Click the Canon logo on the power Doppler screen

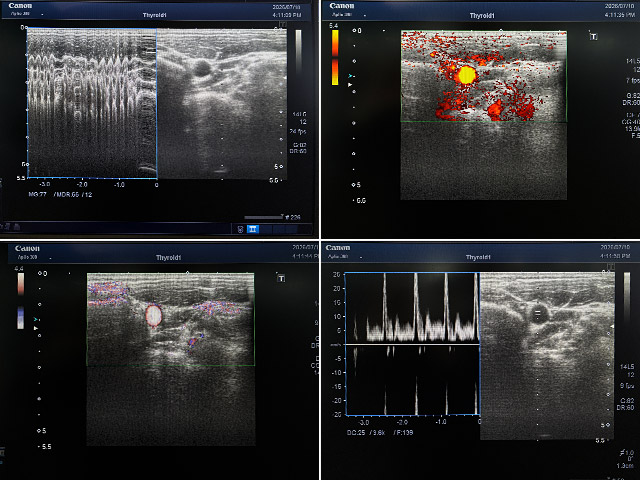click(x=342, y=6)
